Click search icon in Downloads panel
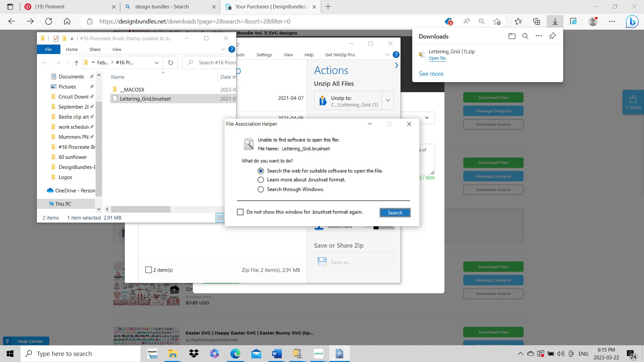 525,36
